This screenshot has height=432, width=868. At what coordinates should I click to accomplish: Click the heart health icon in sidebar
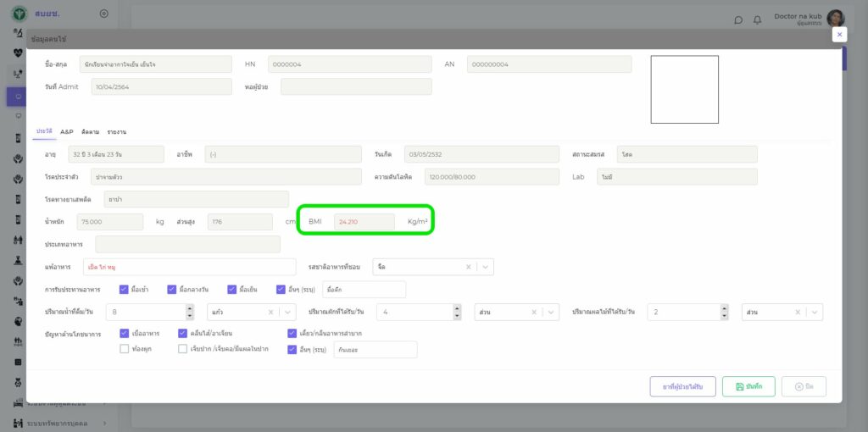tap(19, 53)
